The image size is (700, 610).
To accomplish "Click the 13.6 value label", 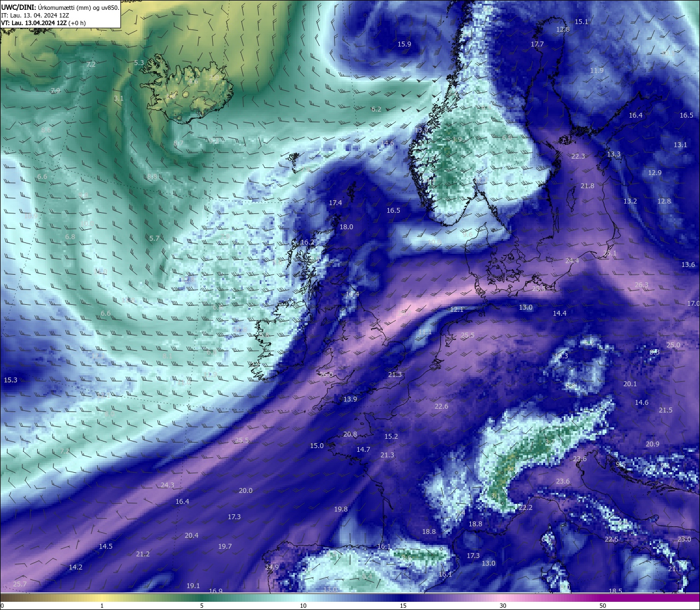I will (x=688, y=265).
